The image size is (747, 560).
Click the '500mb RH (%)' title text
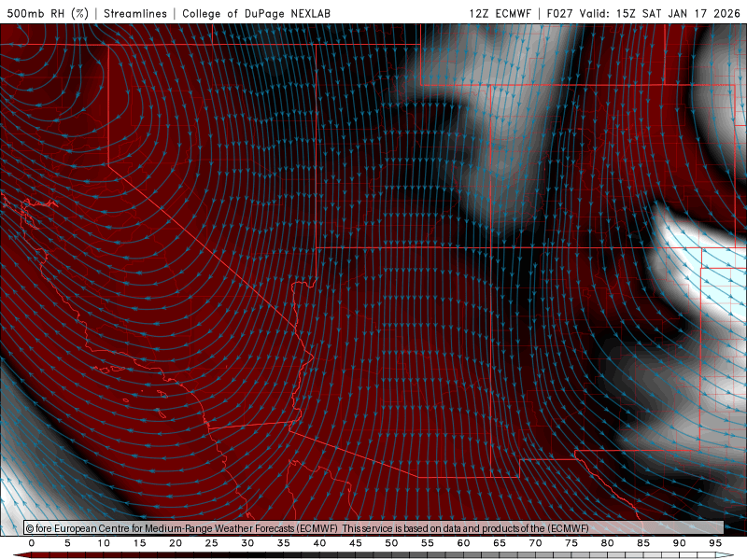click(x=49, y=13)
